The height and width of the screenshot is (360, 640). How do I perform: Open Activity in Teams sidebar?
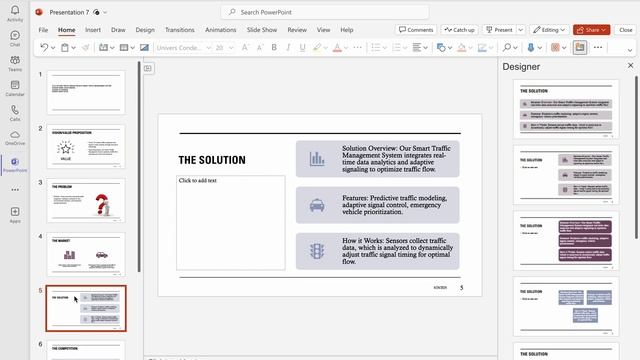click(x=15, y=13)
